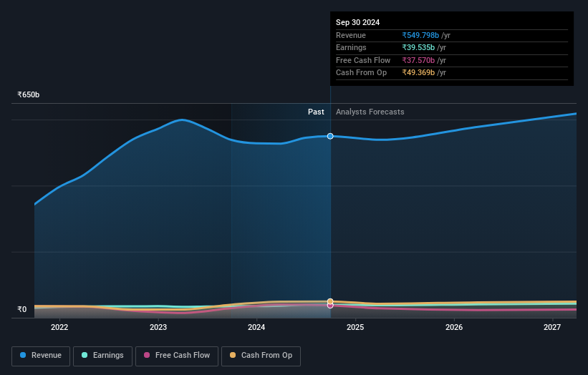Click the ₹650b y-axis label
588x375 pixels.
coord(29,94)
